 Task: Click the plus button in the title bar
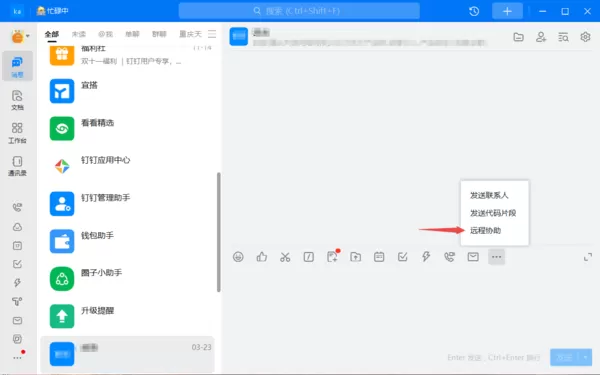point(507,11)
